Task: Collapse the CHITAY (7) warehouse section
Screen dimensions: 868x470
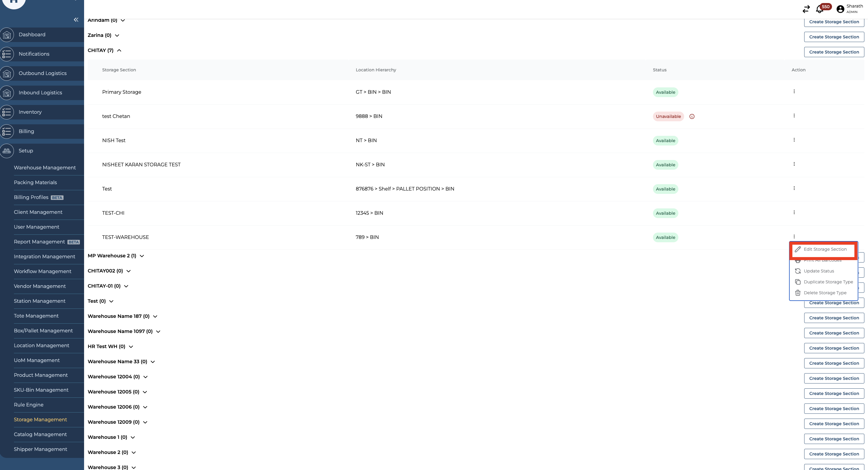Action: click(119, 51)
